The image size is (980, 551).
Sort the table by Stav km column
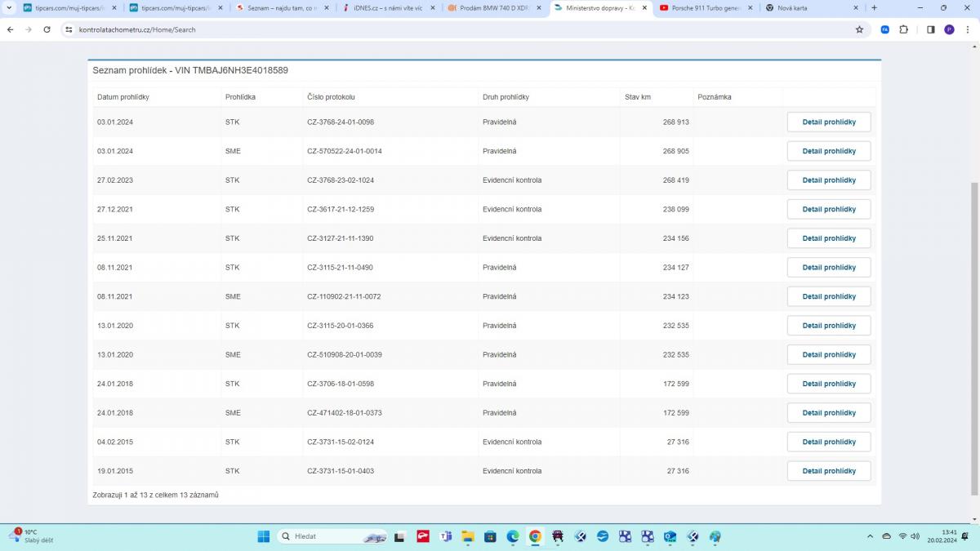[638, 97]
